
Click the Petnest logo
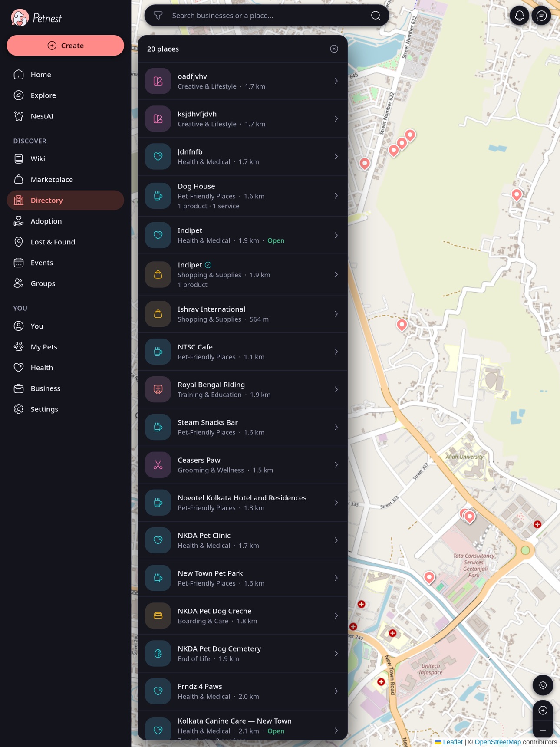[36, 18]
